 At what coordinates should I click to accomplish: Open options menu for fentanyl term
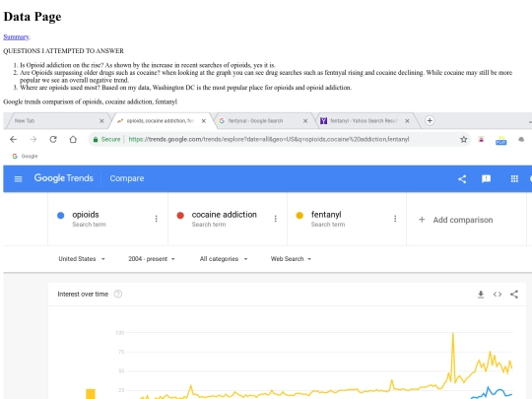pos(395,219)
